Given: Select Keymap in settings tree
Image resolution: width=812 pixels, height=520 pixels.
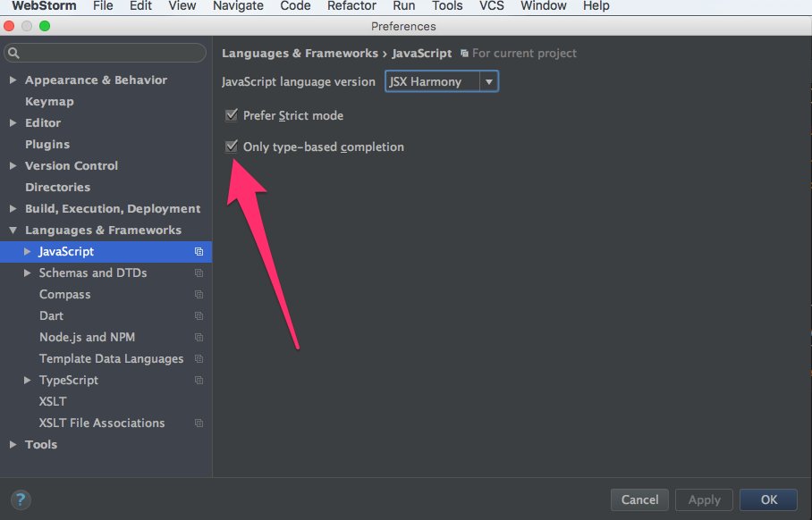Looking at the screenshot, I should click(49, 102).
